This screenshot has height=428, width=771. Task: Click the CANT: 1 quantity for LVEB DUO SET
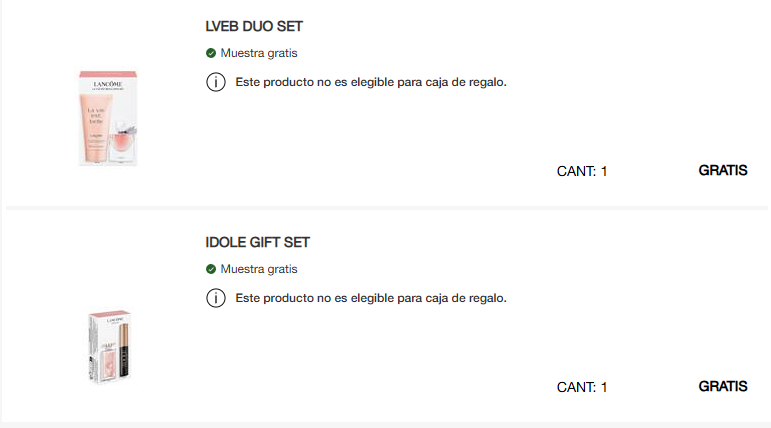point(582,171)
